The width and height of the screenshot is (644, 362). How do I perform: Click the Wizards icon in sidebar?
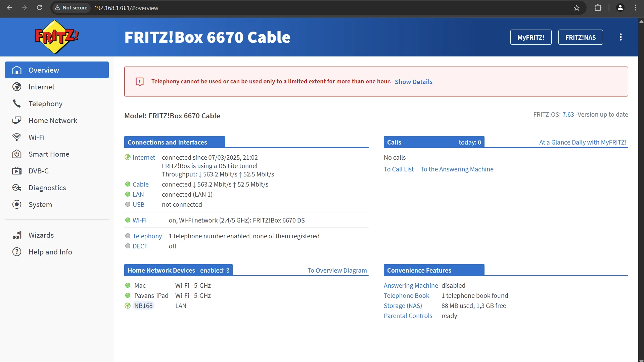(x=17, y=235)
